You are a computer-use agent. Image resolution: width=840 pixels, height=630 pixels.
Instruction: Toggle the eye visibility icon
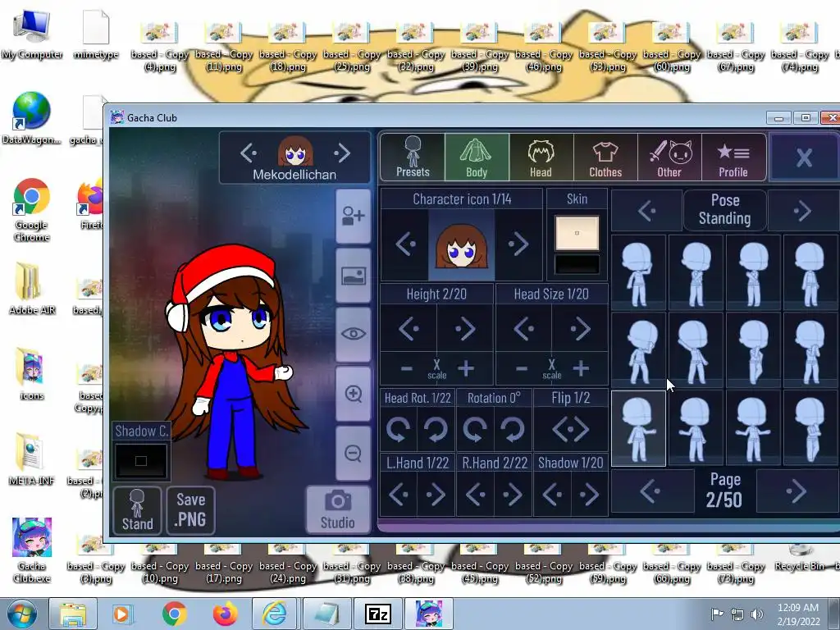coord(353,335)
